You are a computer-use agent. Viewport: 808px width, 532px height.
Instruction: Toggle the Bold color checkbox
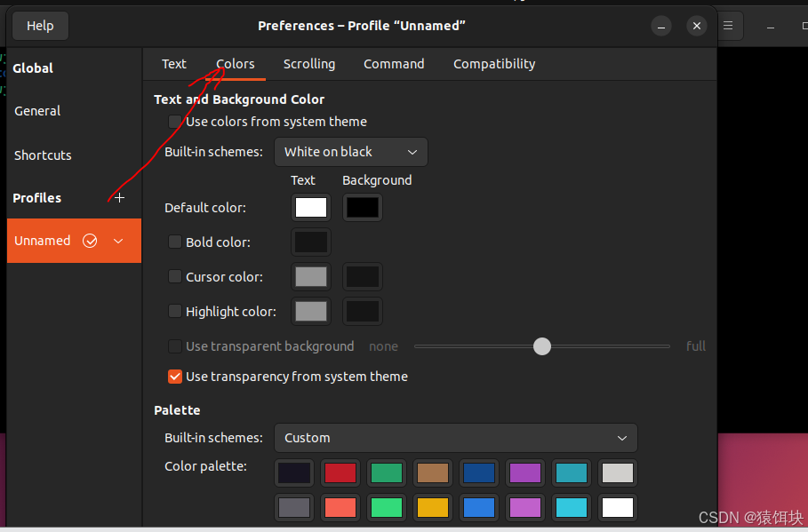(175, 242)
